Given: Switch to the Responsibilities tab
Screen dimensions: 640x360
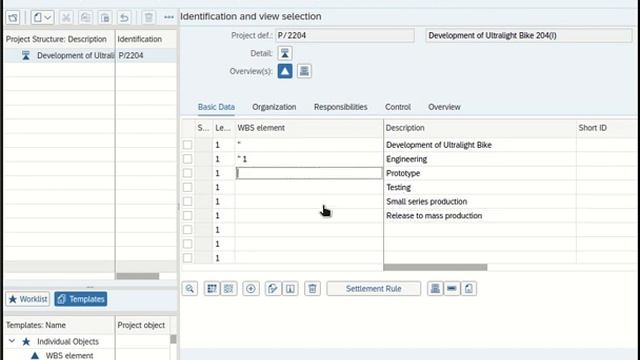Looking at the screenshot, I should point(340,107).
